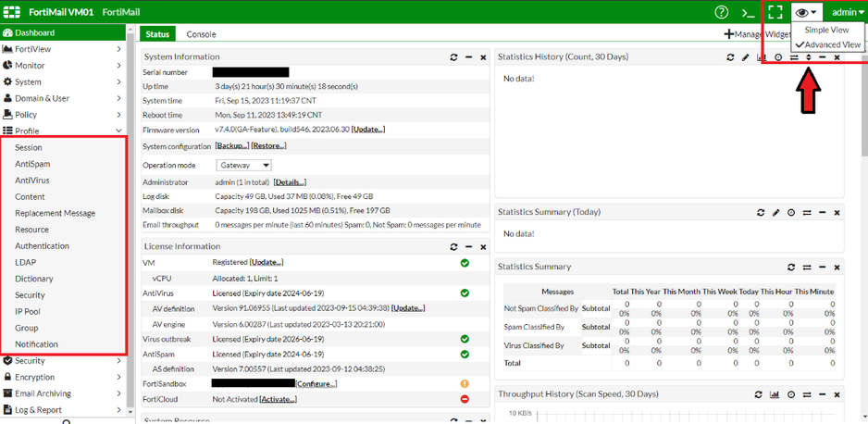This screenshot has height=424, width=868.
Task: Click clock icon on Statistics Summary (Today)
Action: [791, 213]
